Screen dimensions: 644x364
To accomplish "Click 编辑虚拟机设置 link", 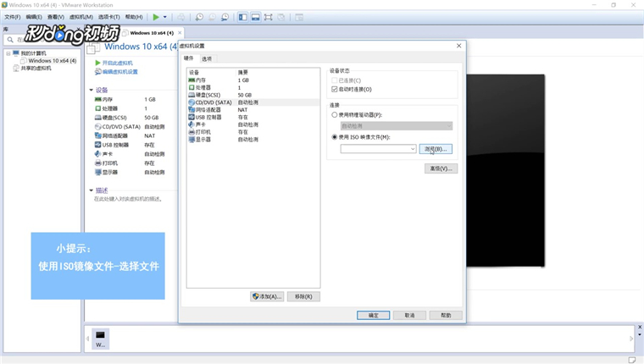I will click(x=120, y=71).
